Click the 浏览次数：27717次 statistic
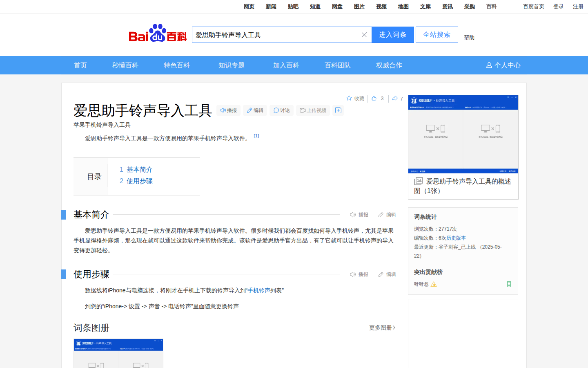Image resolution: width=588 pixels, height=368 pixels. coord(435,229)
